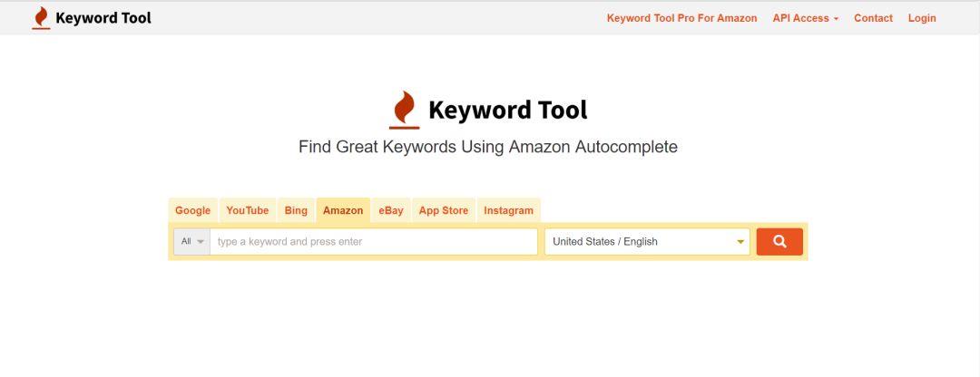
Task: Open the All category dropdown
Action: [x=191, y=242]
